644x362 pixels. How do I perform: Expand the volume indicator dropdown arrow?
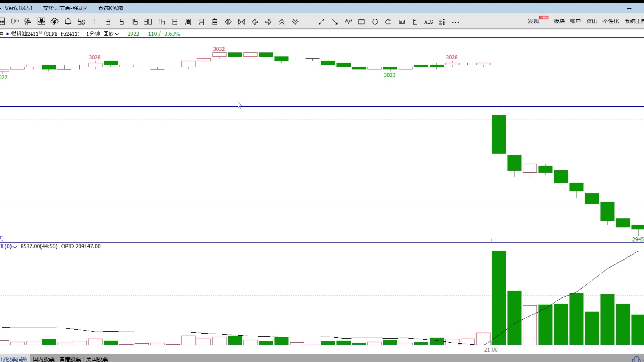pyautogui.click(x=14, y=247)
